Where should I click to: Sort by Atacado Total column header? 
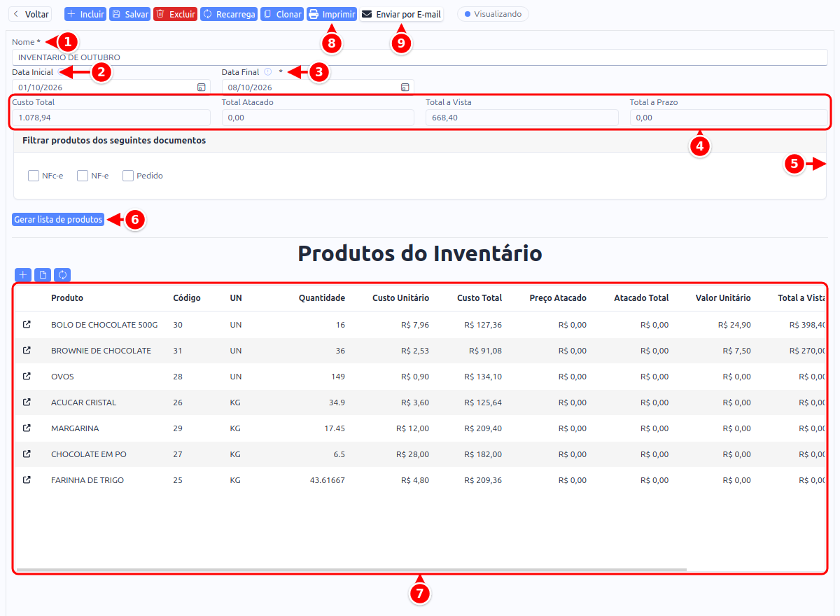(x=641, y=298)
